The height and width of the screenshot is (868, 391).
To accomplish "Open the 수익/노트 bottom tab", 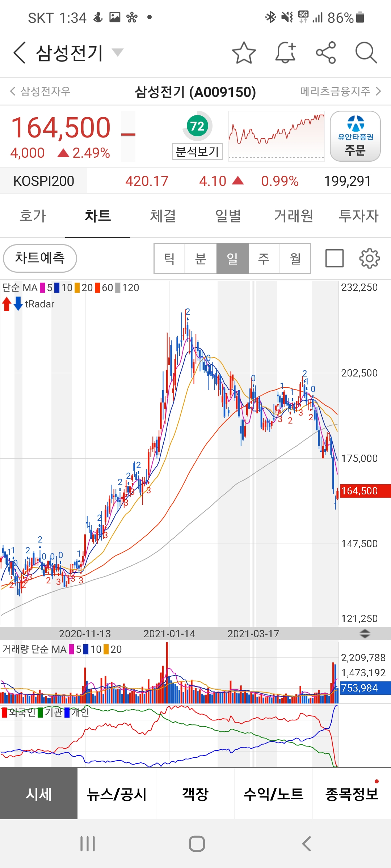I will pos(273,794).
